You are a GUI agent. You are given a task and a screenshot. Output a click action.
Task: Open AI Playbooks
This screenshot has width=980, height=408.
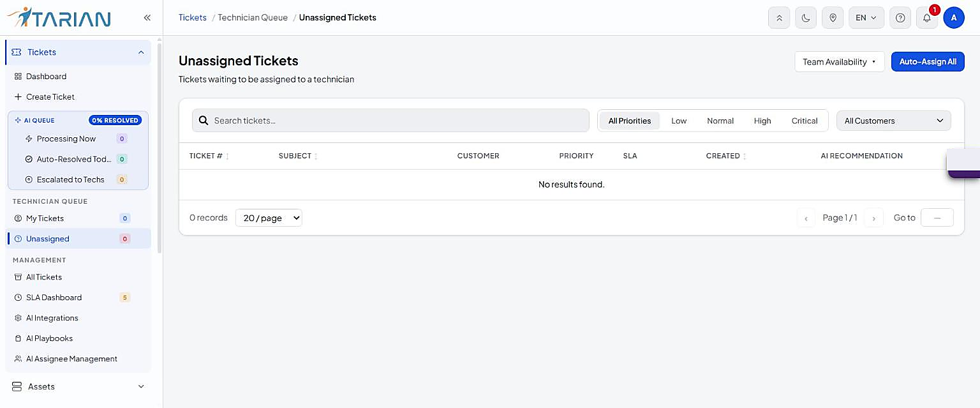click(49, 338)
